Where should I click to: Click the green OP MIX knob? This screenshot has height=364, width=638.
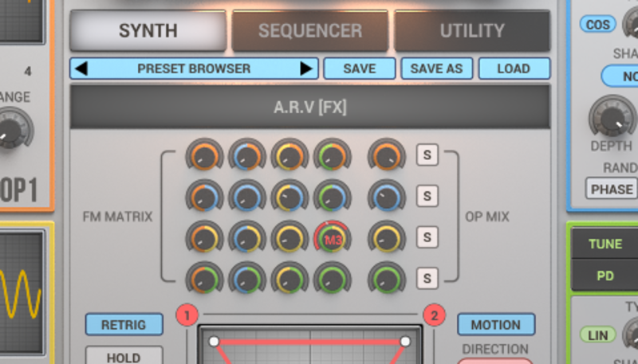point(387,279)
